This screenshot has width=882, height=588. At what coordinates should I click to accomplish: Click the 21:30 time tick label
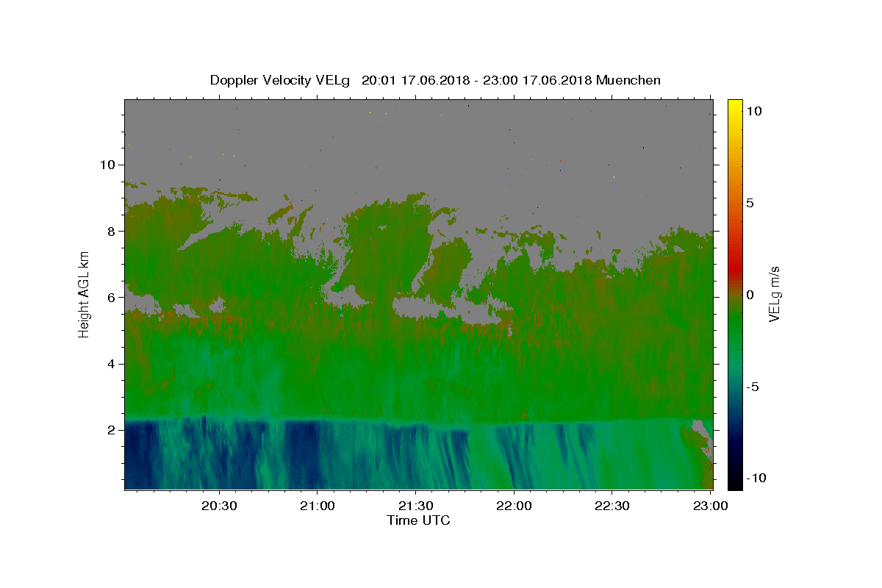pos(415,506)
